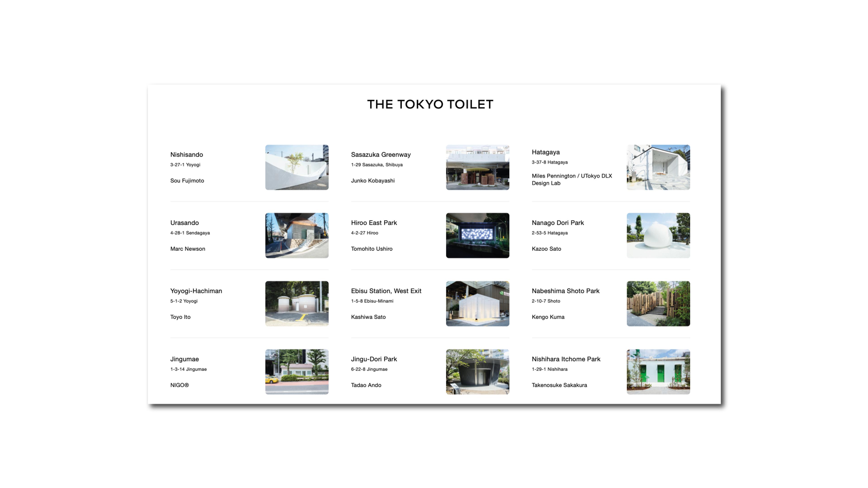Viewport: 868px width, 488px height.
Task: Click the address 2-10-7 Shoto
Action: [x=546, y=301]
